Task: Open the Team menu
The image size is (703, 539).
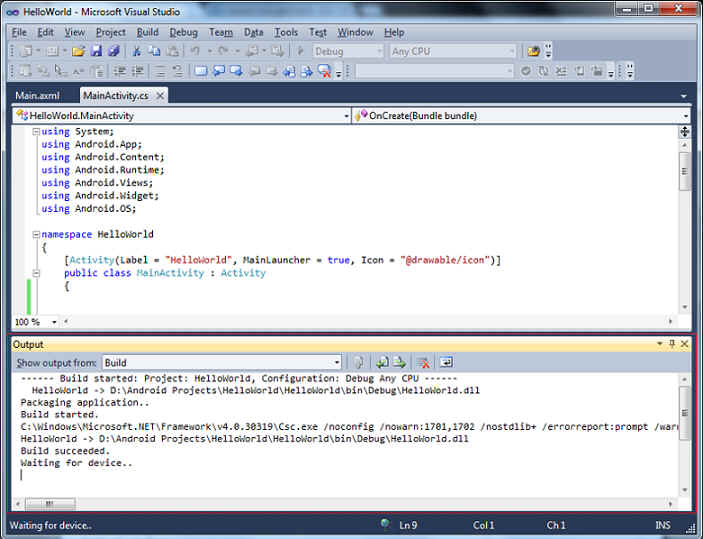Action: [x=221, y=32]
